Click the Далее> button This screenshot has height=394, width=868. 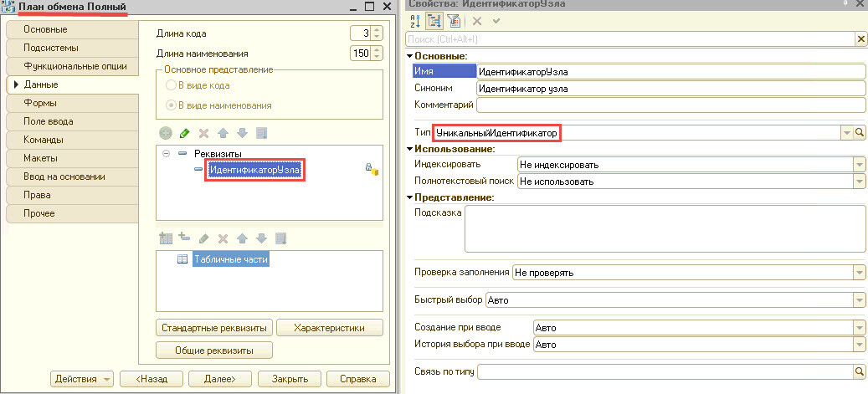click(x=220, y=379)
